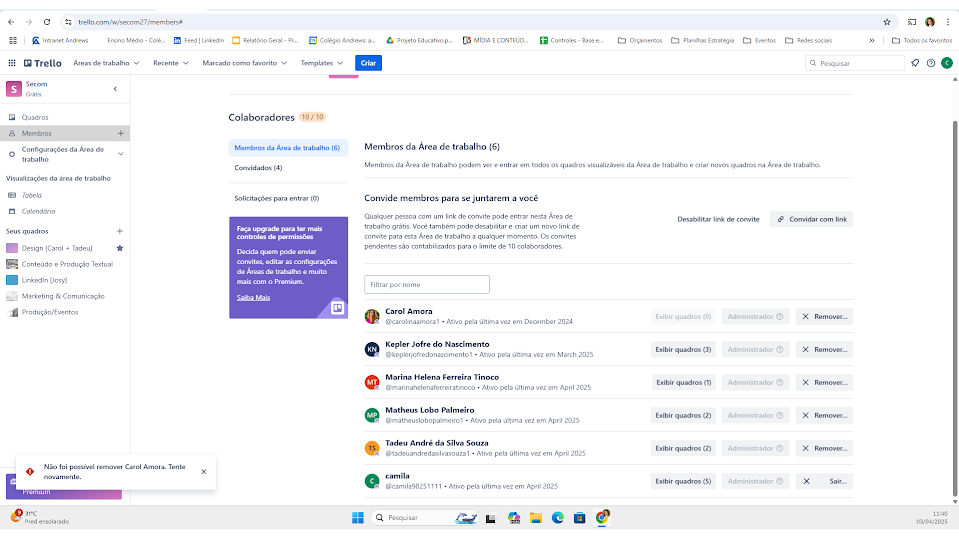959x539 pixels.
Task: Click the Secom workspace S logo
Action: point(13,89)
